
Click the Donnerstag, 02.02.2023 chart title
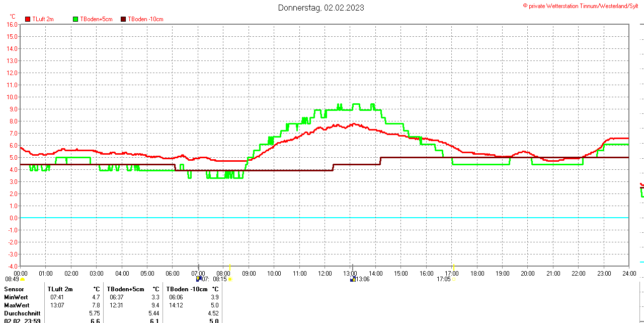[x=321, y=8]
